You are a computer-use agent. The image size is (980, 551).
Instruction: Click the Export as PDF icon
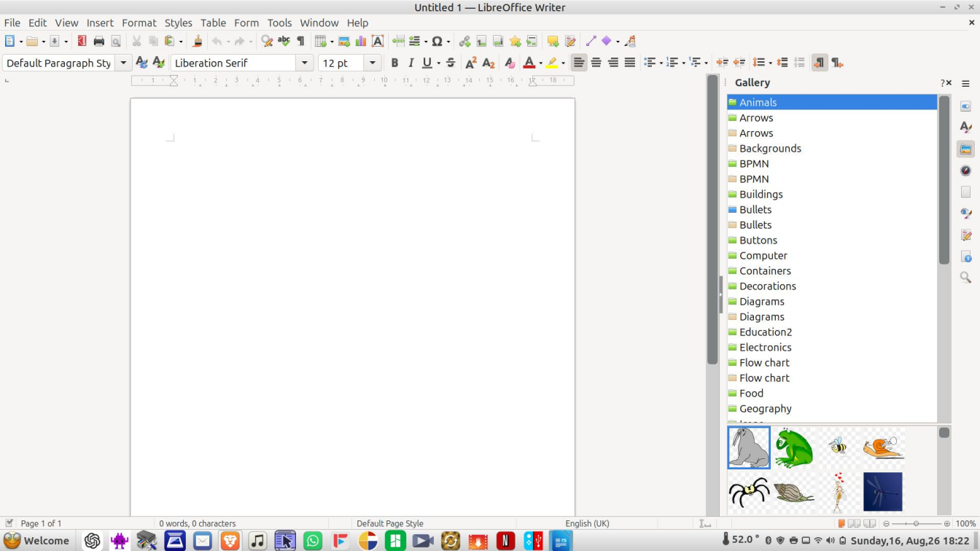[x=82, y=42]
